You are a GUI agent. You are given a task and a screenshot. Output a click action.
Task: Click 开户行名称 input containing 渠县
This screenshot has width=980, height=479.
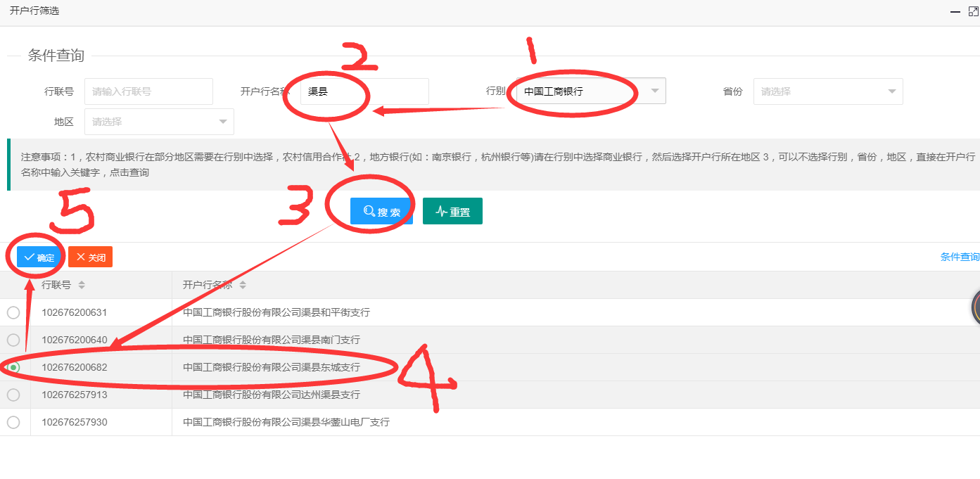pos(364,91)
